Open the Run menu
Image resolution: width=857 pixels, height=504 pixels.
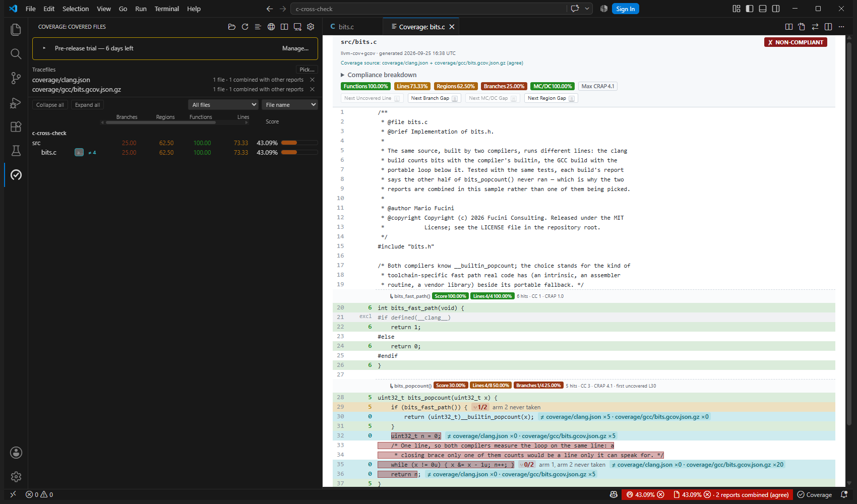141,9
